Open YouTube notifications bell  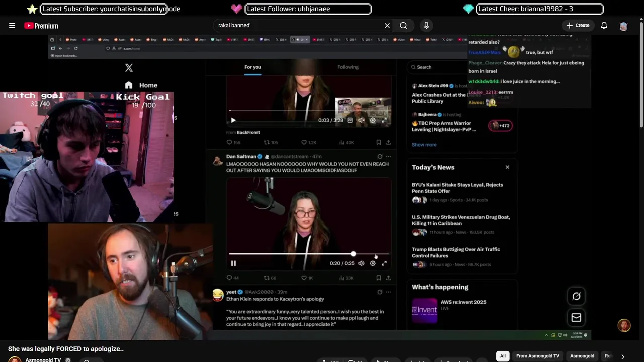(604, 26)
